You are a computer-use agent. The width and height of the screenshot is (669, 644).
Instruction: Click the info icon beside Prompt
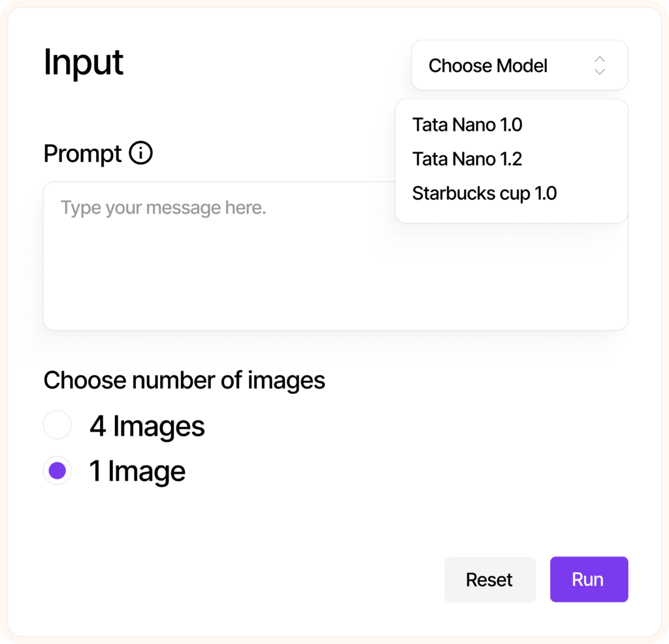141,153
